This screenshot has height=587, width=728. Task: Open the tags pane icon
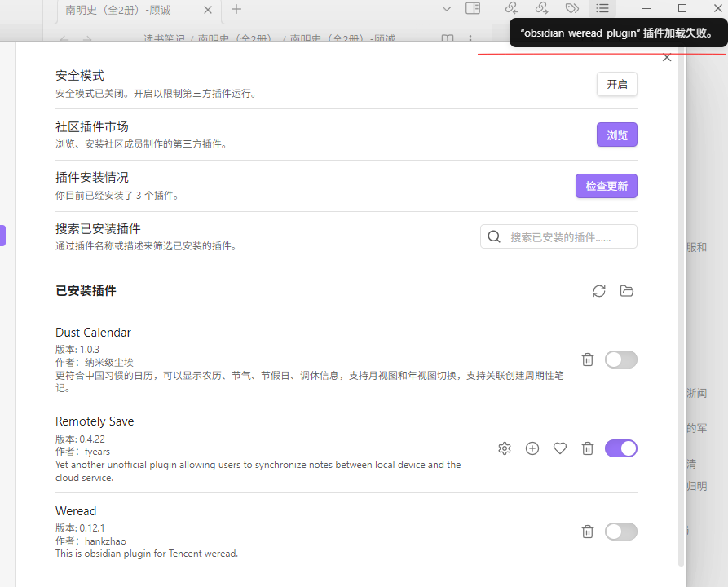[x=572, y=8]
